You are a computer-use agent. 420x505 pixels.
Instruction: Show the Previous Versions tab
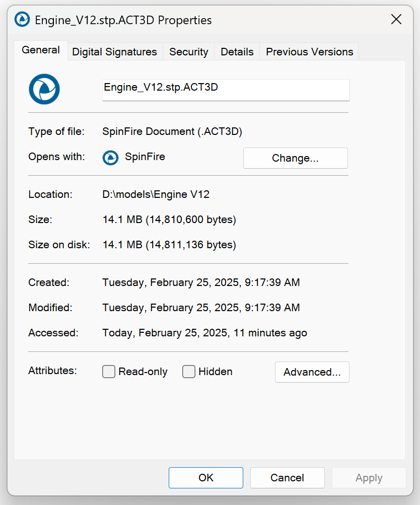pyautogui.click(x=309, y=52)
